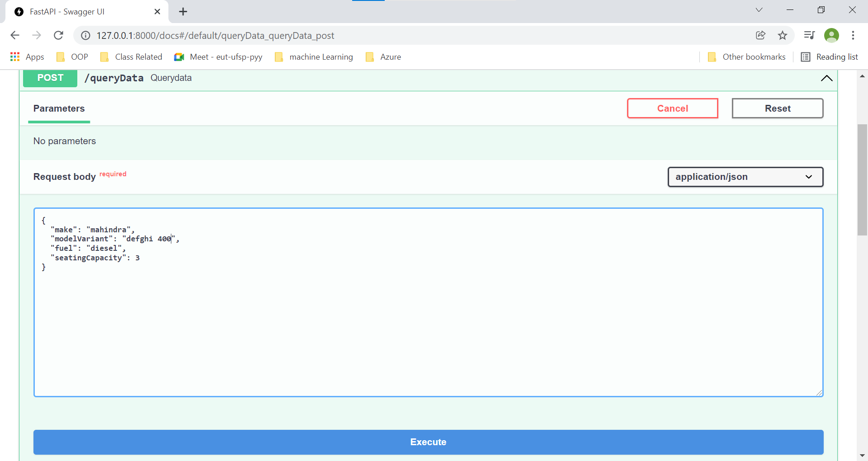868x461 pixels.
Task: Click the green profile avatar
Action: (x=831, y=35)
